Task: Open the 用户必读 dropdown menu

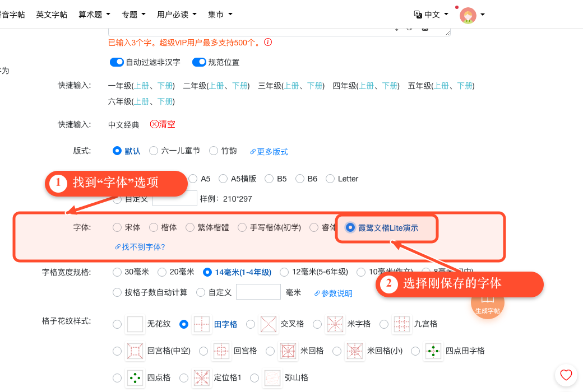Action: [177, 15]
